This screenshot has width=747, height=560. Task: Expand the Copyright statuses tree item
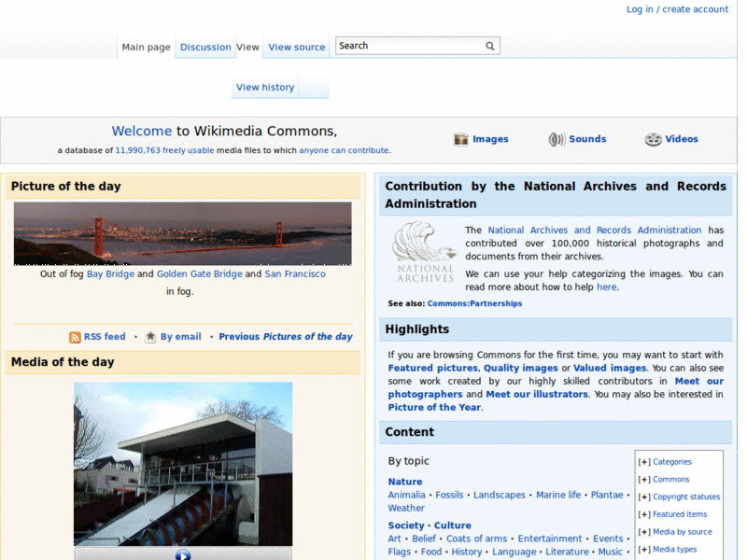click(x=644, y=497)
